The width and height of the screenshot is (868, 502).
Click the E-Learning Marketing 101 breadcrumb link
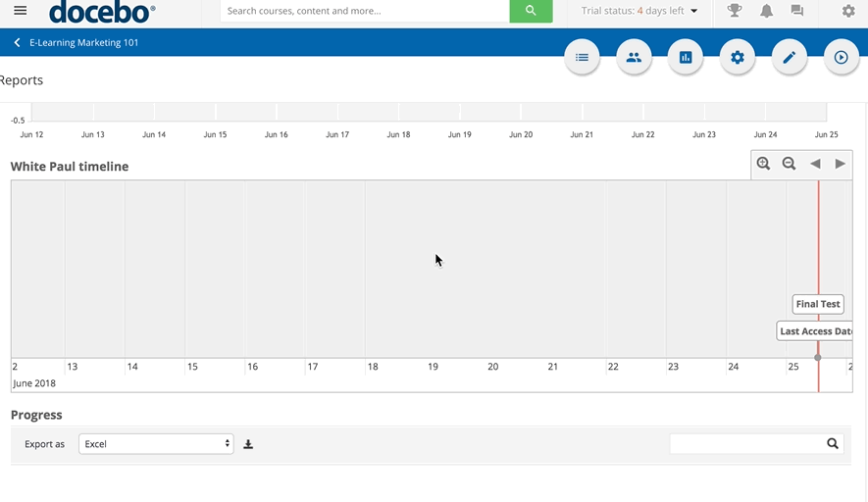pos(84,42)
